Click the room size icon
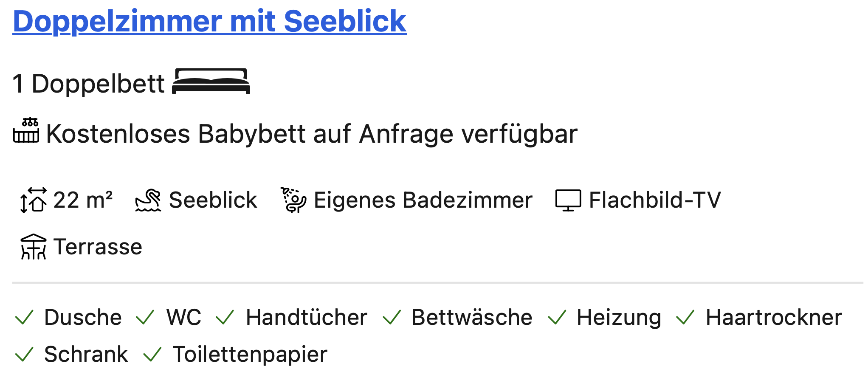868x389 pixels. [x=33, y=200]
